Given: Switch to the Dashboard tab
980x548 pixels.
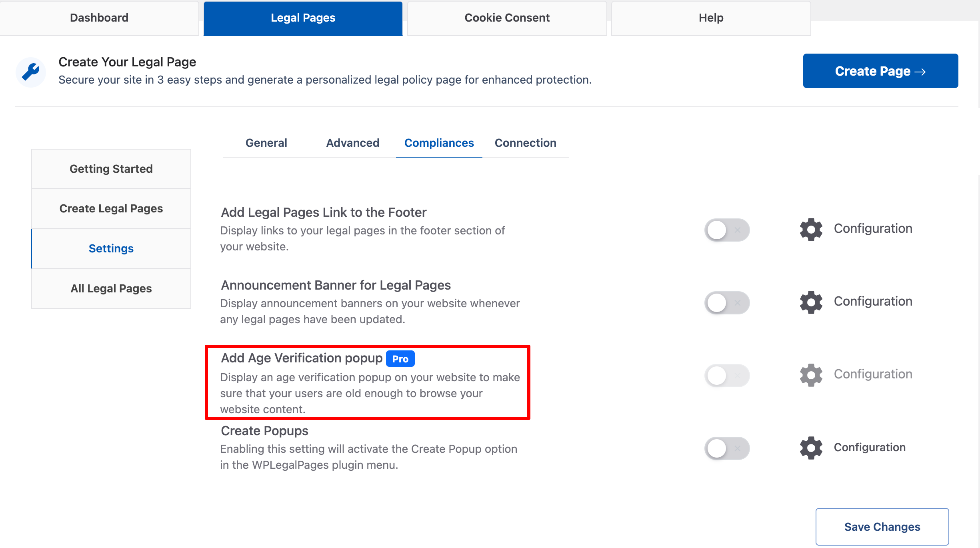Looking at the screenshot, I should click(x=99, y=18).
